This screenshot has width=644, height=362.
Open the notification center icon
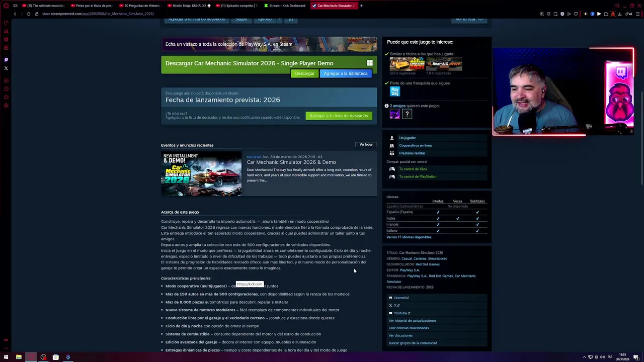tap(636, 357)
